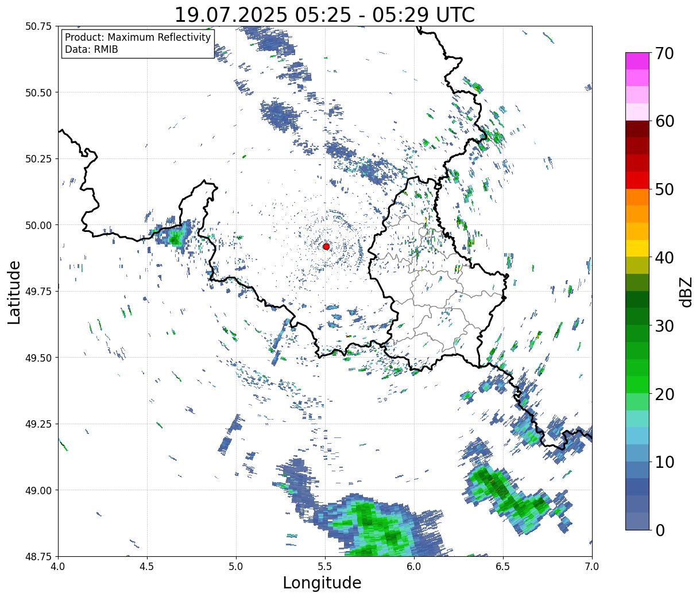Viewport: 700px width, 597px height.
Task: Click the latitude tick label '50.00'
Action: click(x=38, y=225)
